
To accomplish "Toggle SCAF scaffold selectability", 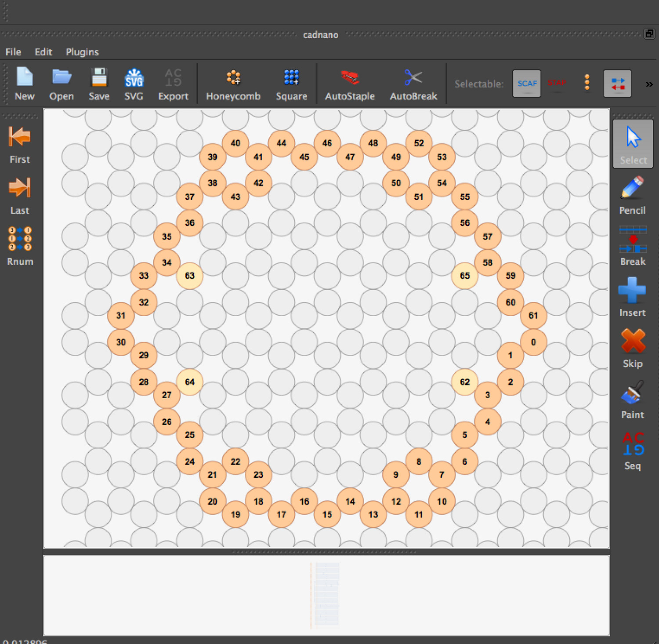I will [x=526, y=84].
